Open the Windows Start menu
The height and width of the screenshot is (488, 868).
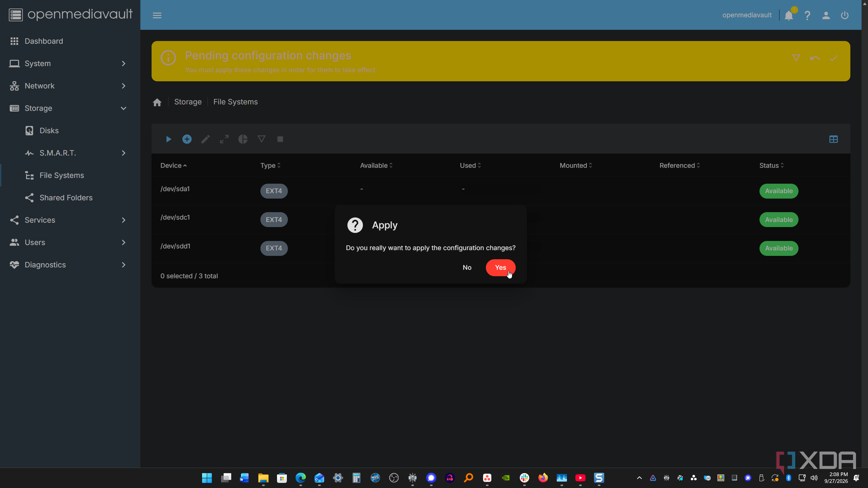click(x=207, y=478)
